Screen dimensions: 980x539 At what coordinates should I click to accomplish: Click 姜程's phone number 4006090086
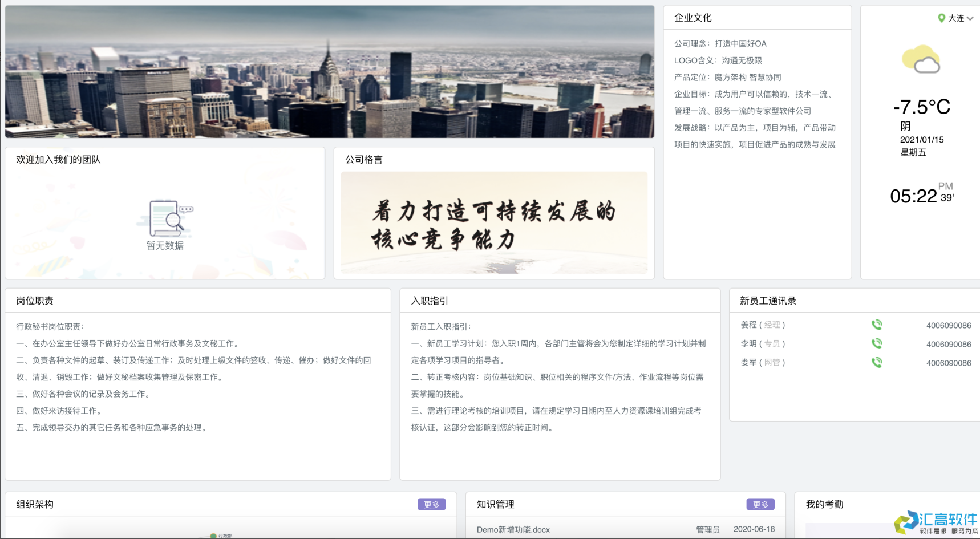pyautogui.click(x=949, y=325)
